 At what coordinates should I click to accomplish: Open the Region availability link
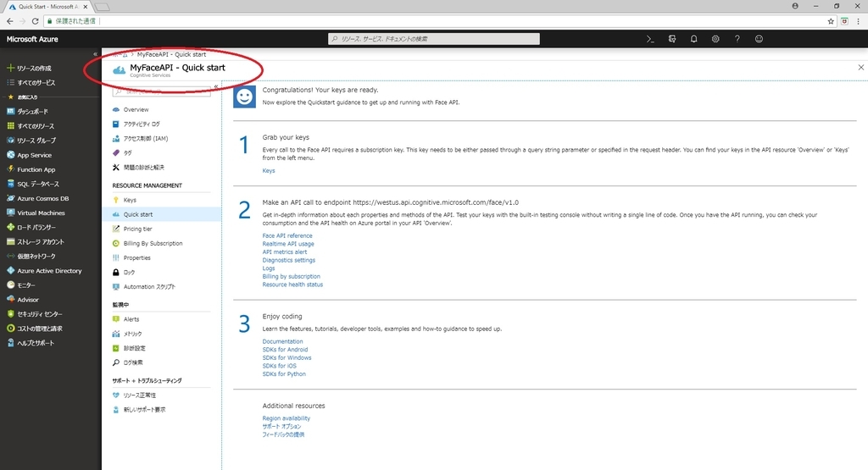pos(287,418)
